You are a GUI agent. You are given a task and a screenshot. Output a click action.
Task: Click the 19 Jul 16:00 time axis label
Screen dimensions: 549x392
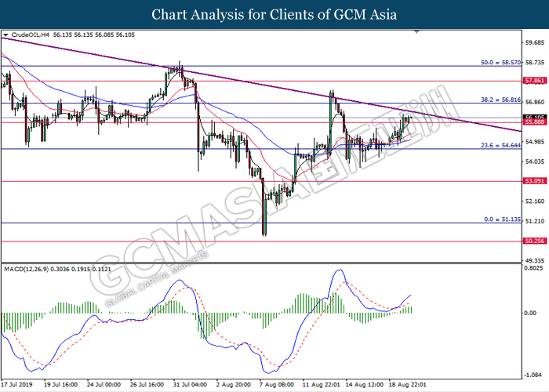60,384
